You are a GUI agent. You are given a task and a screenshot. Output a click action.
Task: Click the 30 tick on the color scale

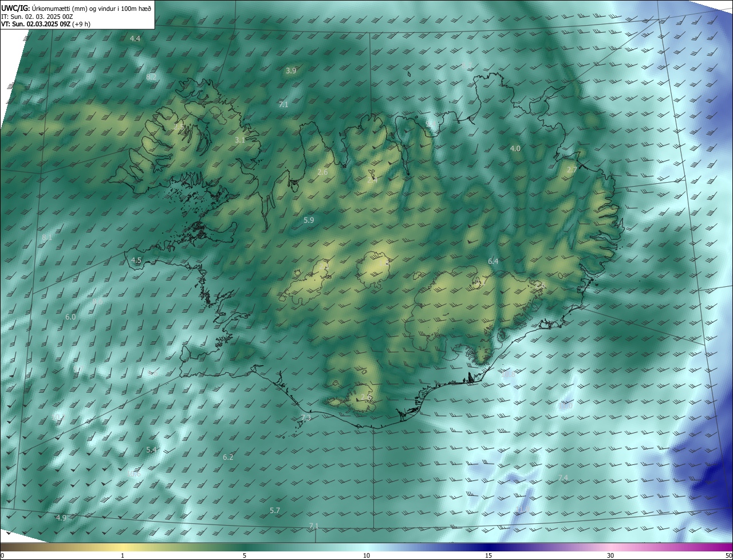click(610, 555)
